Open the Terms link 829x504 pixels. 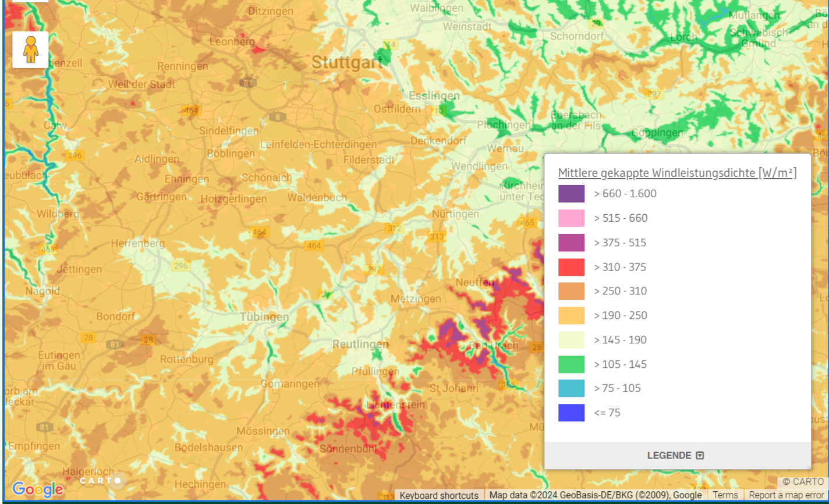725,495
